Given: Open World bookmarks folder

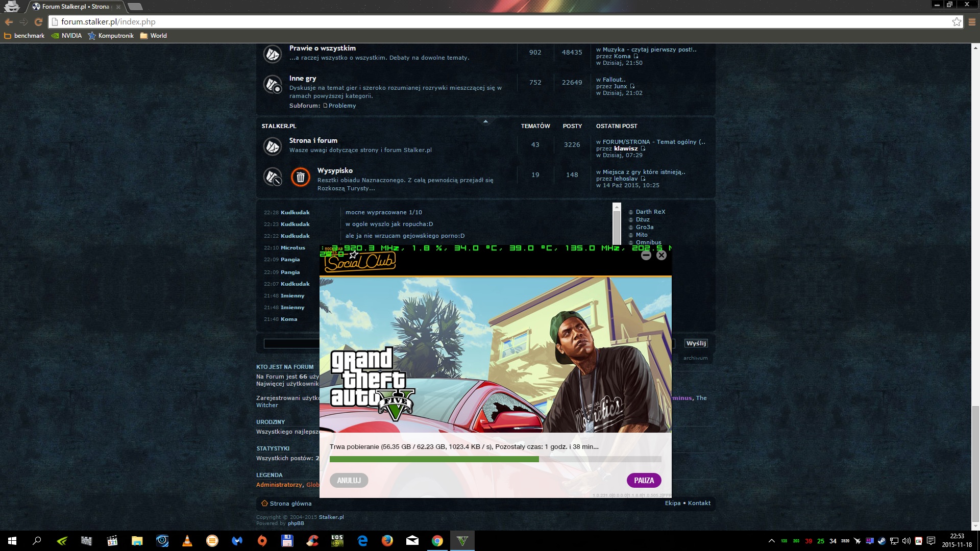Looking at the screenshot, I should (154, 36).
